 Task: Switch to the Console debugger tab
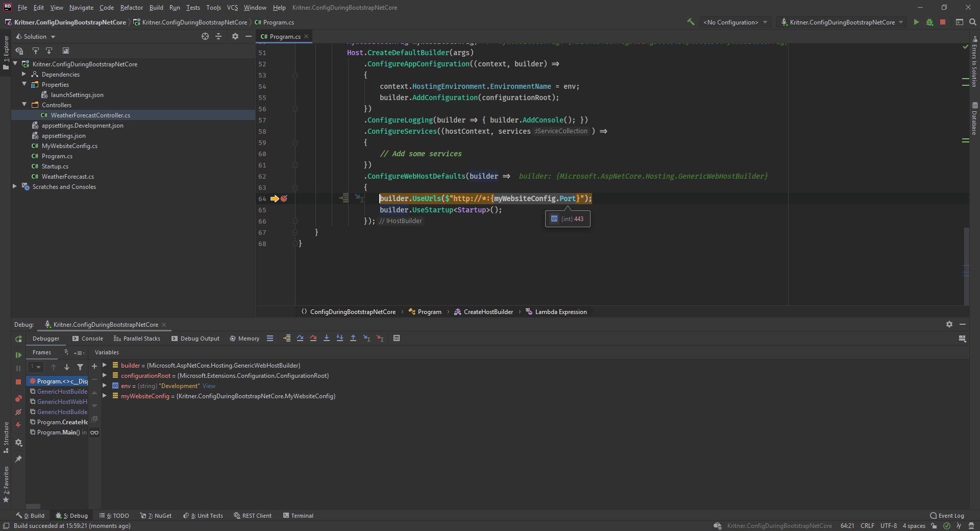(91, 339)
